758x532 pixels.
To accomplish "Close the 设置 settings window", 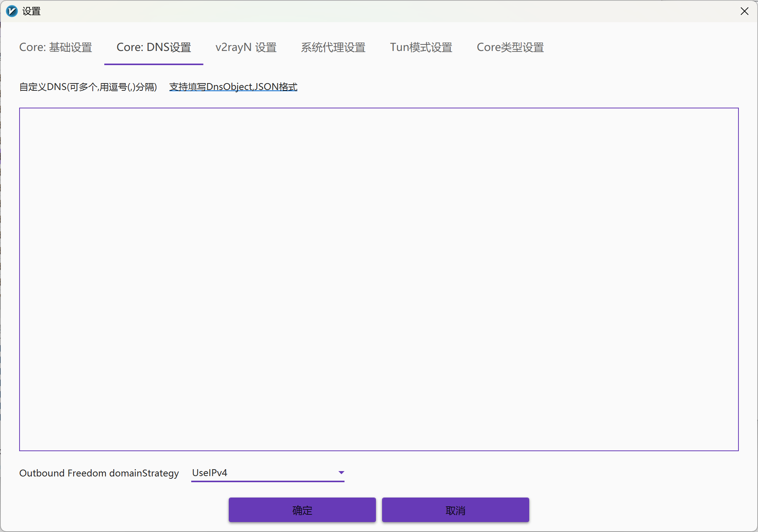I will [744, 11].
